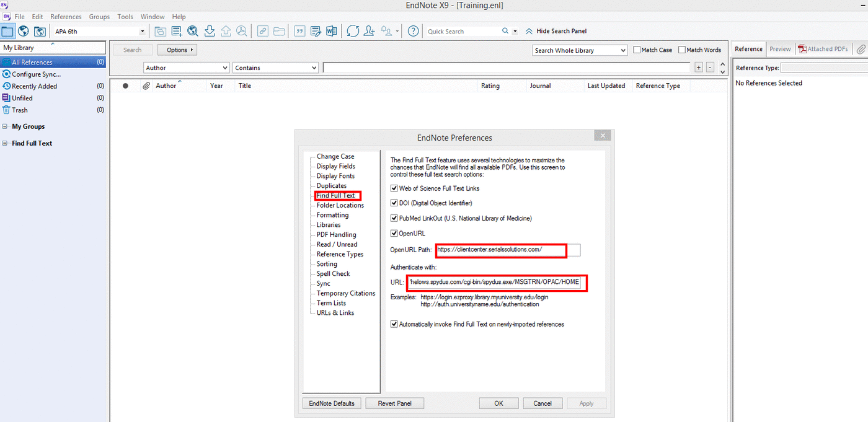Enable Match Case checkbox

637,50
